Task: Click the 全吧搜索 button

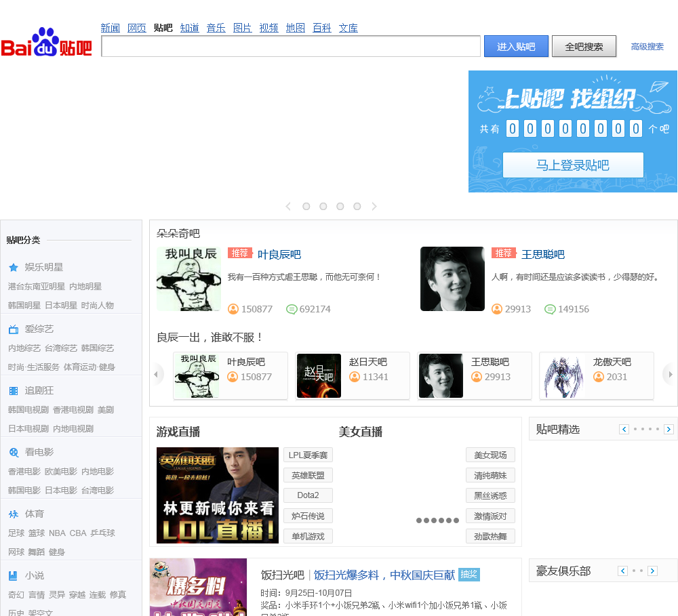Action: pos(584,46)
